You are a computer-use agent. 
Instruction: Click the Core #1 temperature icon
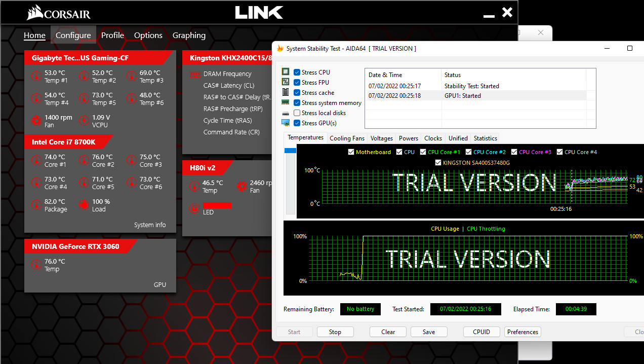point(36,161)
